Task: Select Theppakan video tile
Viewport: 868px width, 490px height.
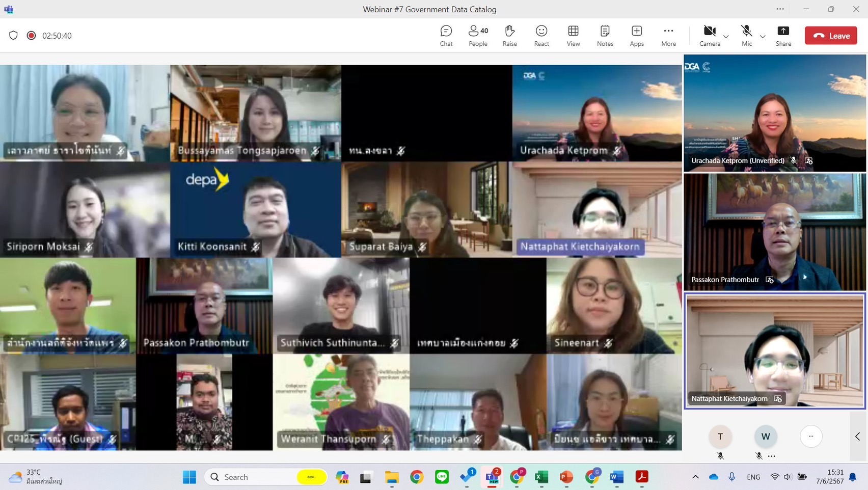Action: pos(478,402)
